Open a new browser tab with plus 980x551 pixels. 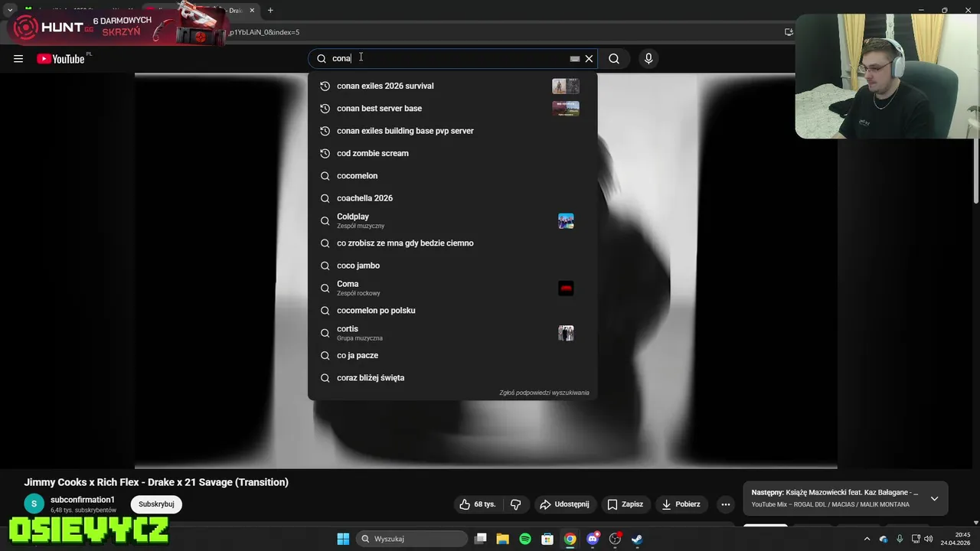[270, 10]
